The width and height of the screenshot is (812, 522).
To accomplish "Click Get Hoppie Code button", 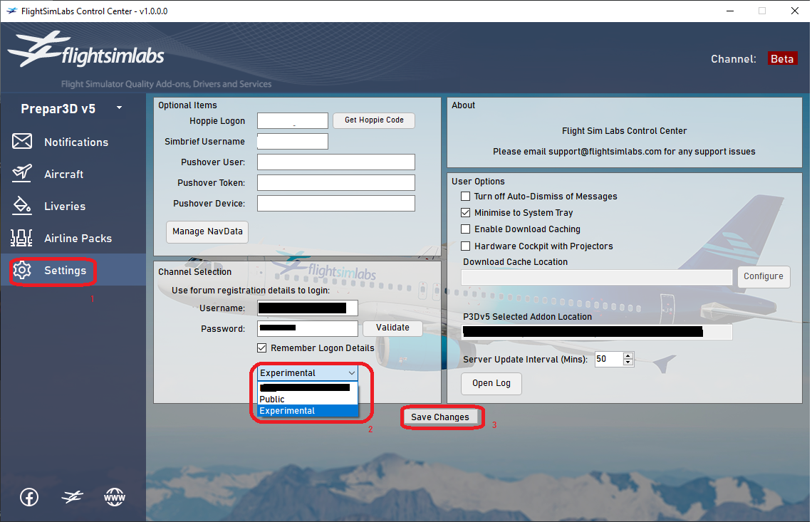I will pyautogui.click(x=374, y=120).
